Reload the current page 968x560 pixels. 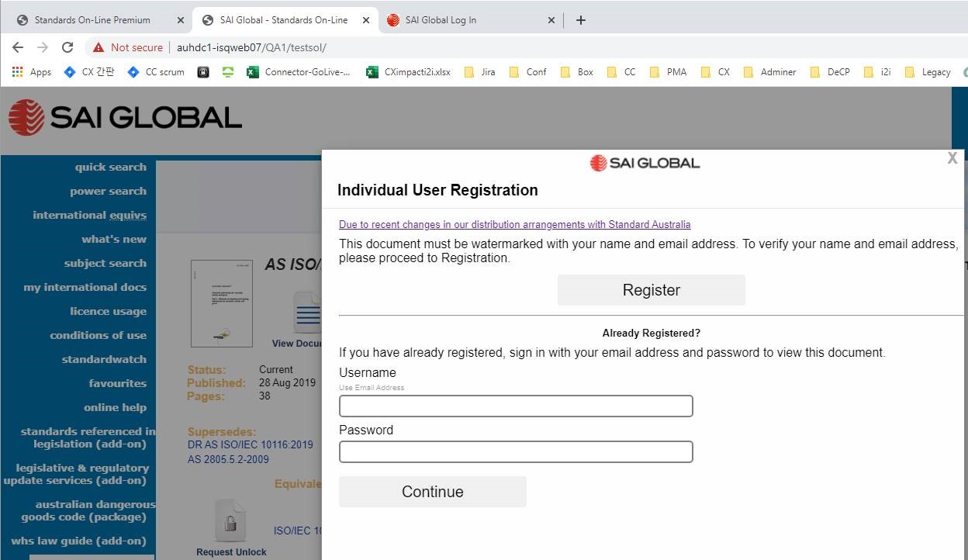click(67, 47)
